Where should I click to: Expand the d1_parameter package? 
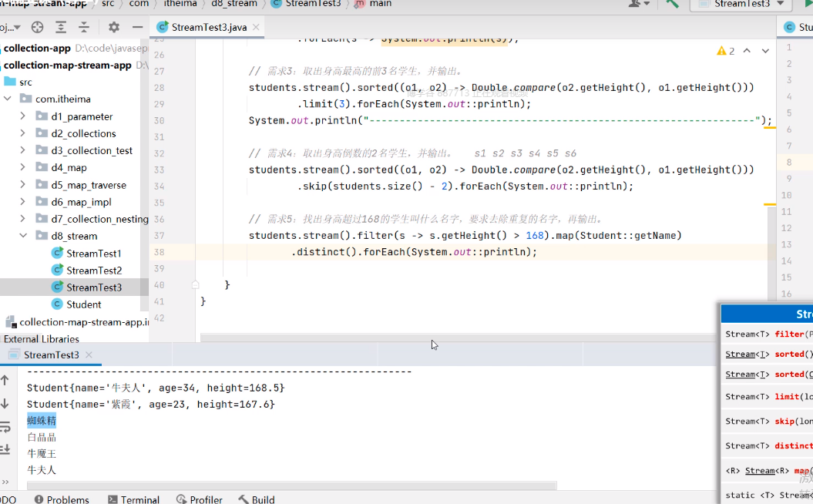[22, 116]
